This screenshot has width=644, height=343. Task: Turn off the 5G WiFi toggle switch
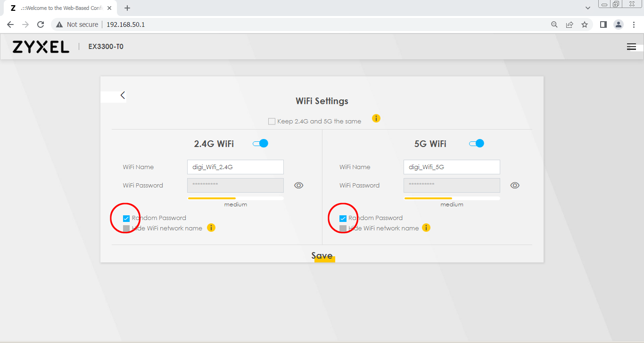tap(477, 143)
